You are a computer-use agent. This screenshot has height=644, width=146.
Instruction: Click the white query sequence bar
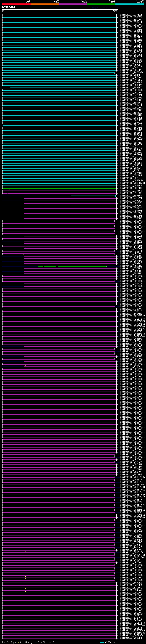(60, 10)
